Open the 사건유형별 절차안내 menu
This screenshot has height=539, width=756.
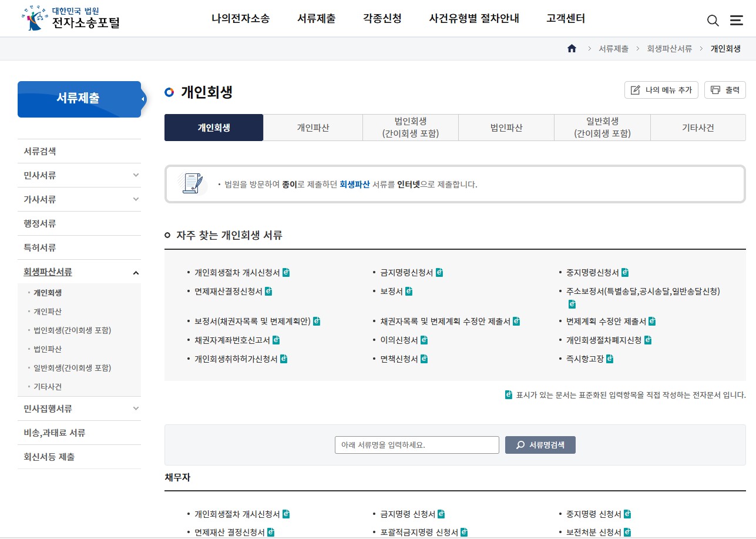coord(474,18)
